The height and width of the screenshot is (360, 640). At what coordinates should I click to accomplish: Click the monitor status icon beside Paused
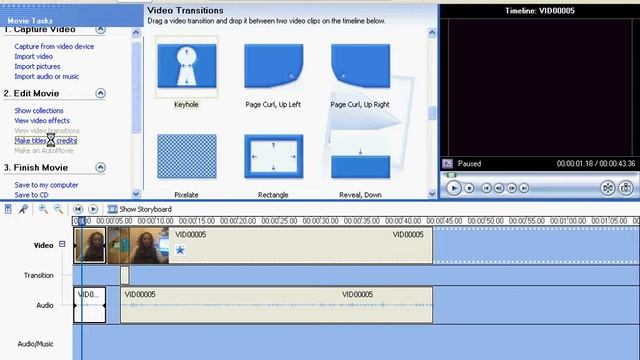click(447, 164)
